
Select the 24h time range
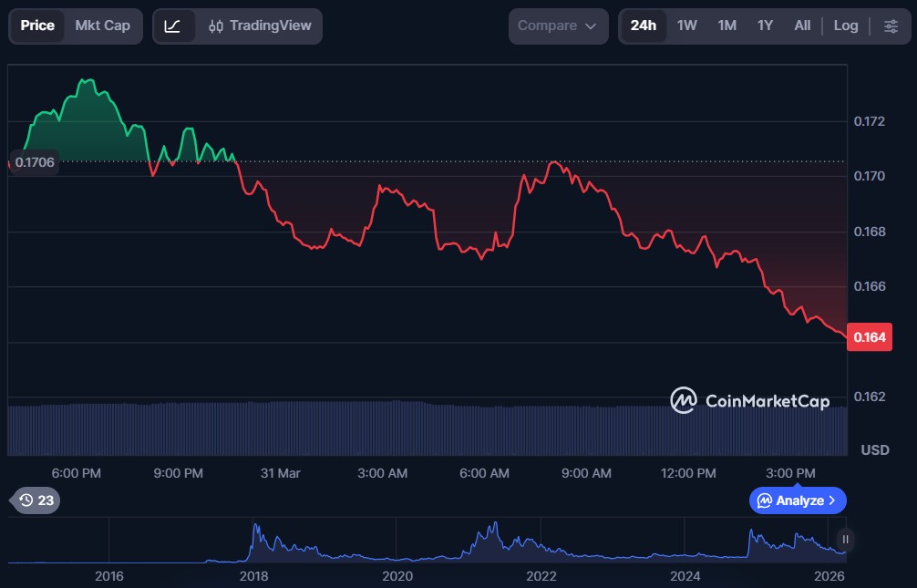pyautogui.click(x=643, y=26)
